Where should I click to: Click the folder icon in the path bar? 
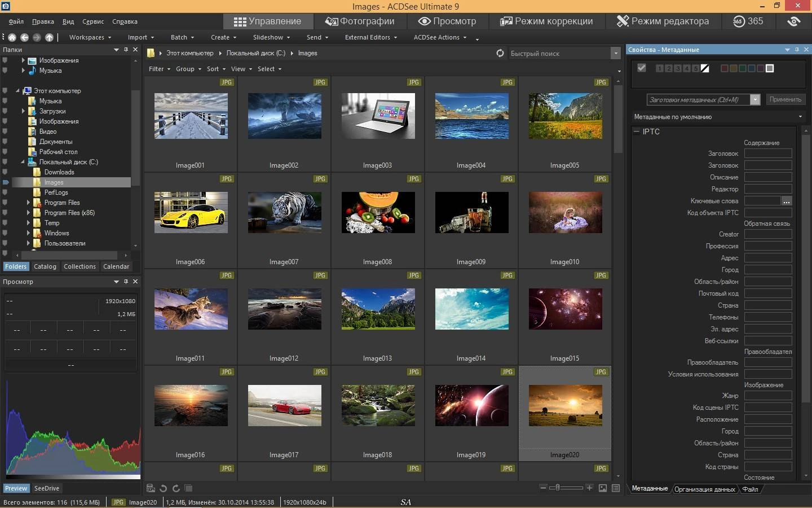click(151, 53)
